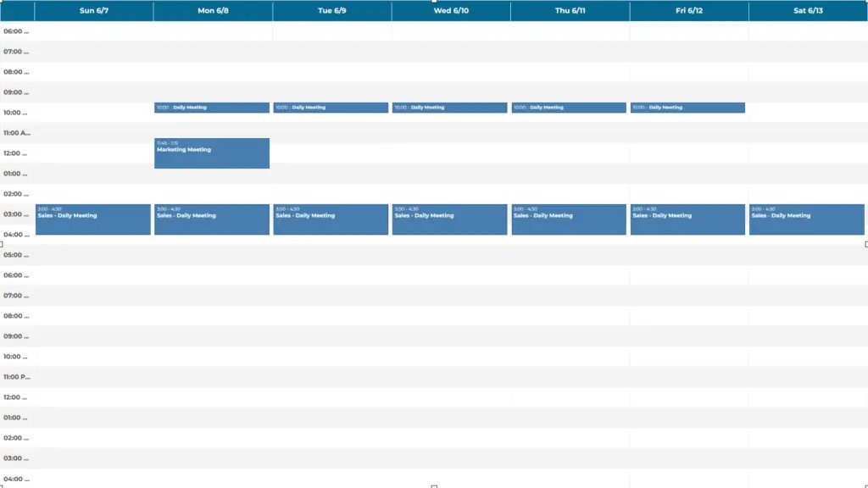Select Friday's Sales - Daily Meeting event
The width and height of the screenshot is (868, 488).
pos(687,219)
